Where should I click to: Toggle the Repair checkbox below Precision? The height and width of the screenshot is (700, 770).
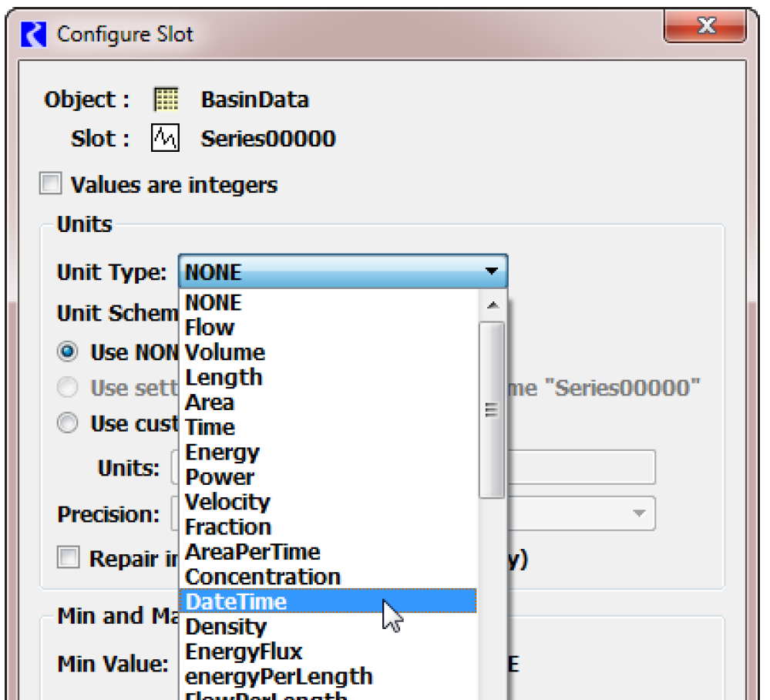69,558
